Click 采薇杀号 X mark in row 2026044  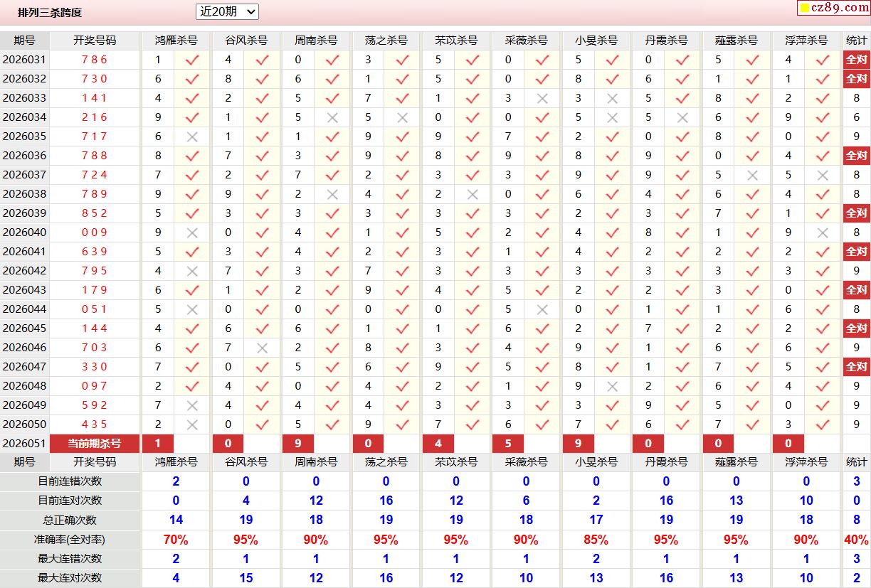point(542,309)
